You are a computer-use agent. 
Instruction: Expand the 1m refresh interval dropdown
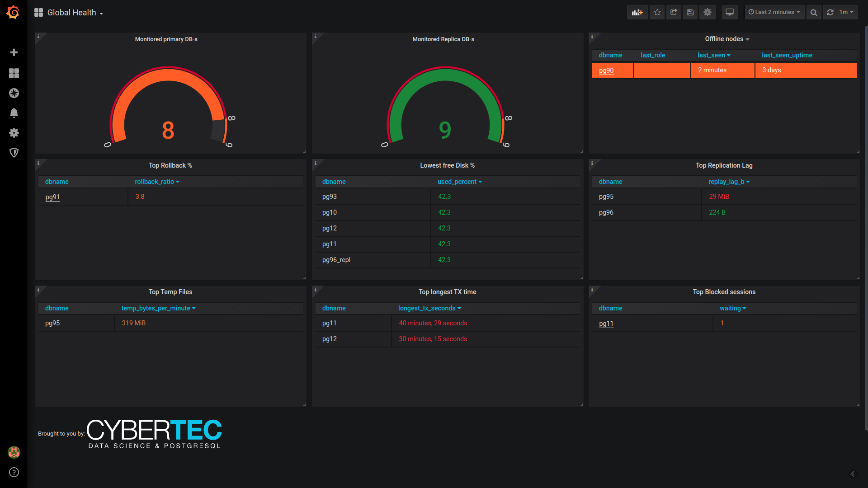pos(846,12)
